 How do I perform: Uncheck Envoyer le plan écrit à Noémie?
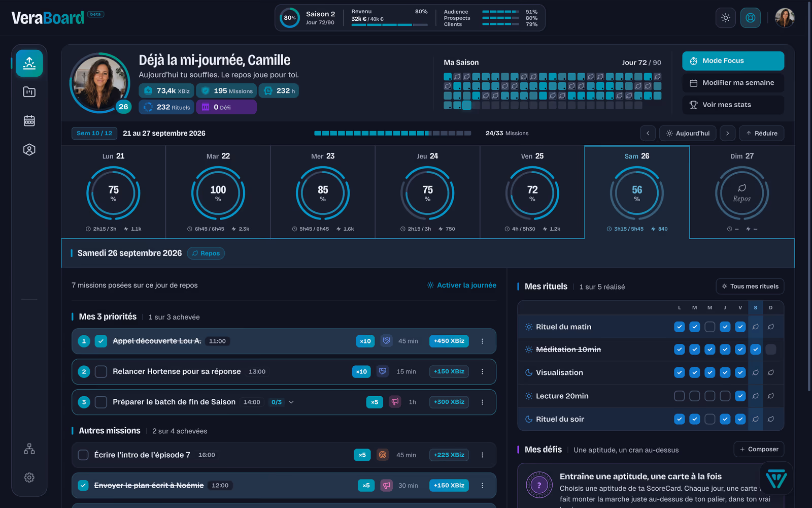click(83, 486)
